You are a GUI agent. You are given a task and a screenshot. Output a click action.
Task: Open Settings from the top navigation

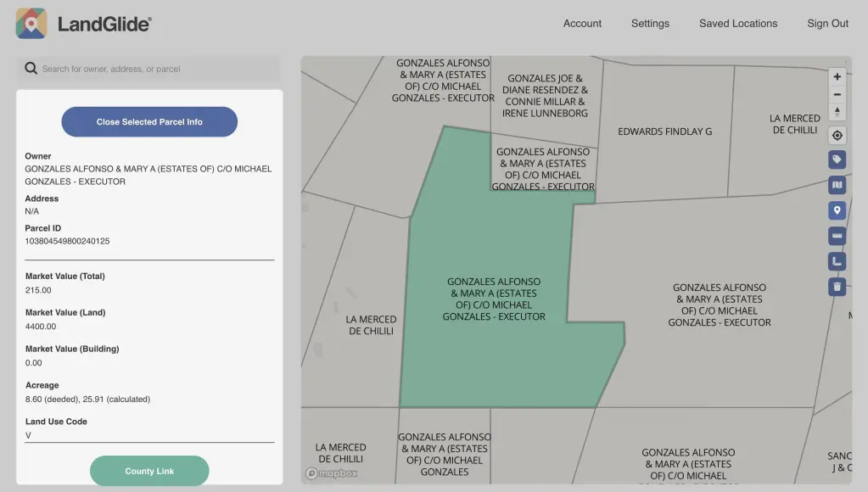point(650,24)
